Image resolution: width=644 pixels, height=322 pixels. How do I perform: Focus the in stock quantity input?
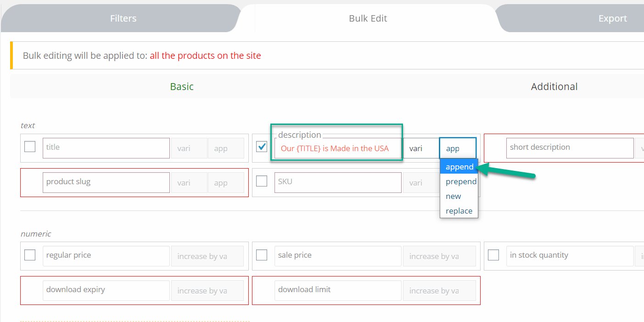pyautogui.click(x=570, y=256)
